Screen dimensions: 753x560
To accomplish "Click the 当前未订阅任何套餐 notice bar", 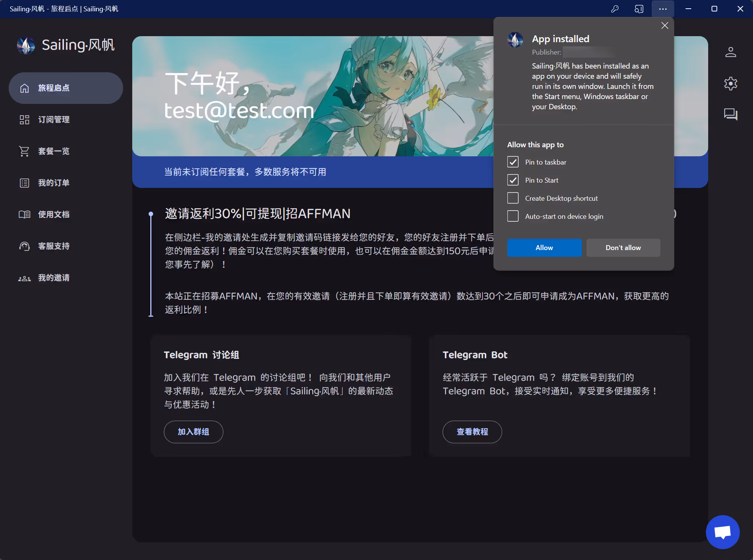I will tap(313, 172).
